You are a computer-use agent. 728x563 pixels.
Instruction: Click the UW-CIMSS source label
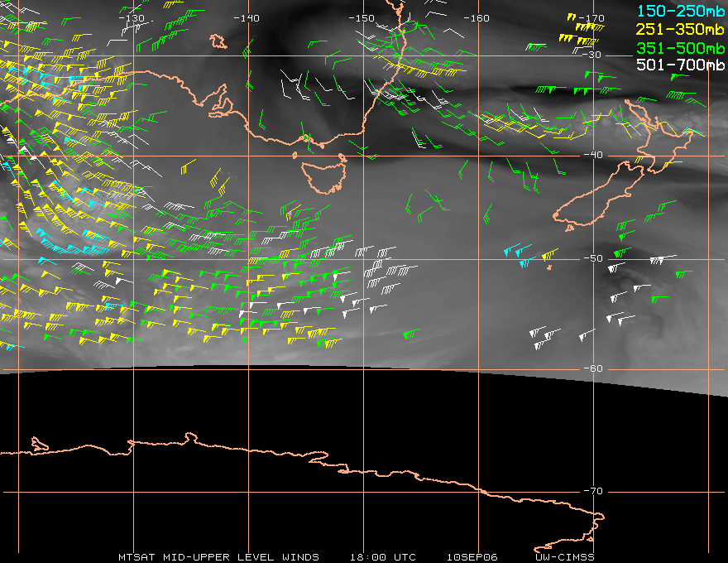click(565, 556)
